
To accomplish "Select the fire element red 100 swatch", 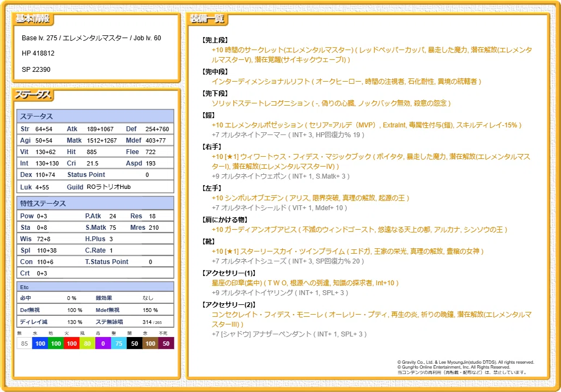I will tap(71, 344).
